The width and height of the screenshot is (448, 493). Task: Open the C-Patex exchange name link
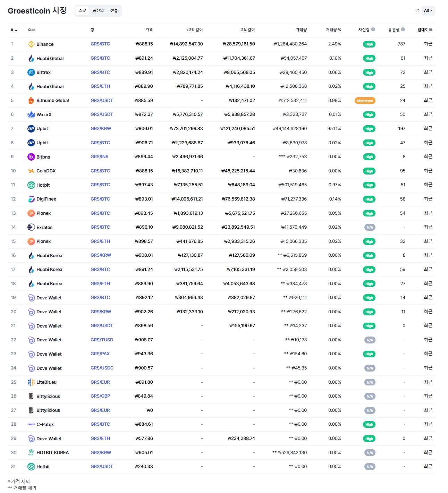tap(45, 425)
